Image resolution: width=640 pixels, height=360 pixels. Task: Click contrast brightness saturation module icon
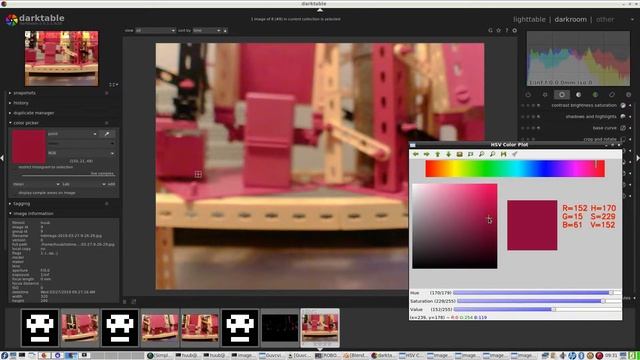(x=623, y=105)
